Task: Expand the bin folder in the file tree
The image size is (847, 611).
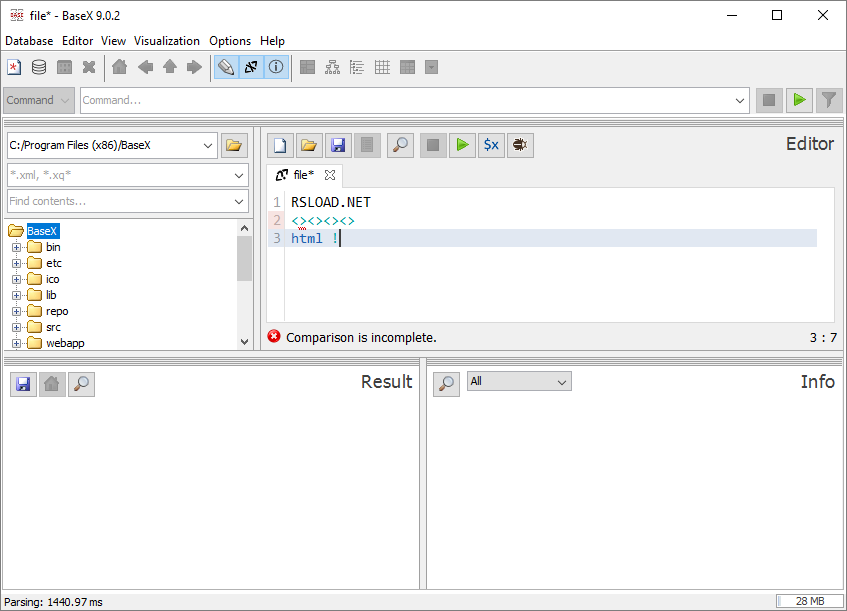Action: (15, 247)
